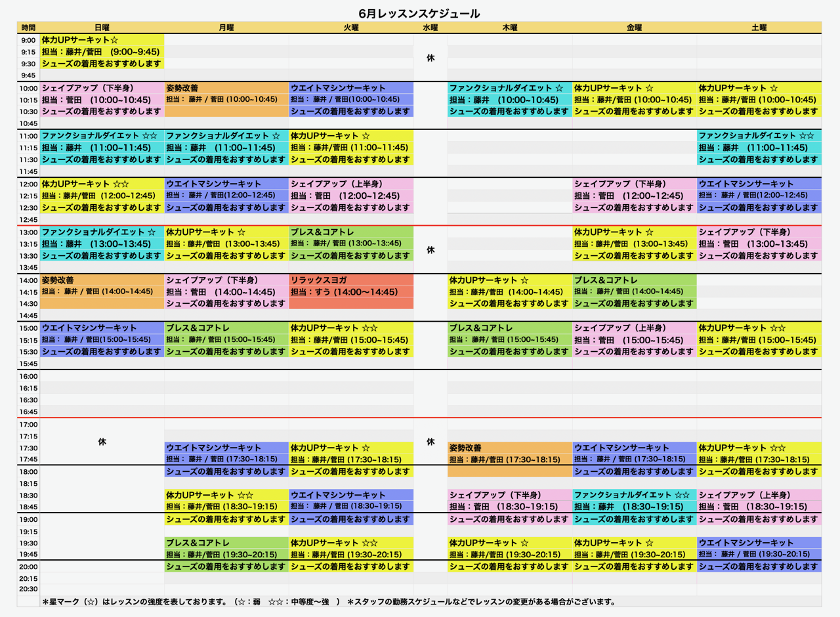The height and width of the screenshot is (617, 840).
Task: Select the リラックスヨガ lesson cell
Action: pyautogui.click(x=351, y=280)
